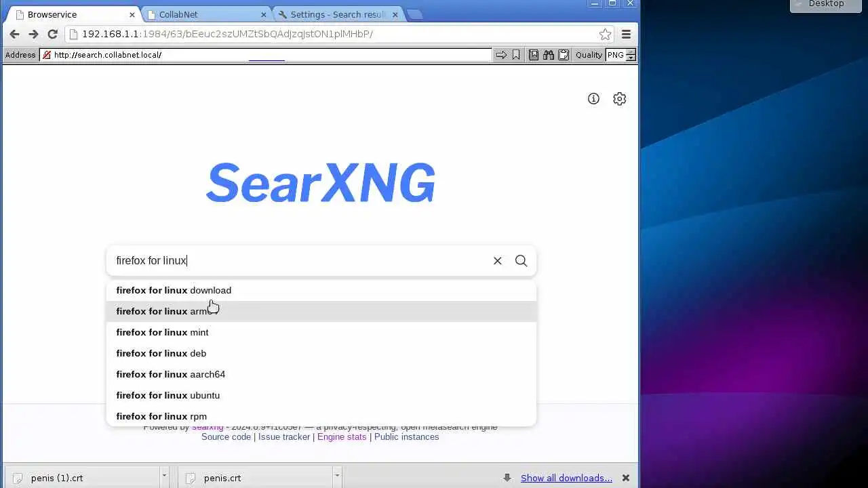This screenshot has width=868, height=488.
Task: Click the insecure-site icon in Address field
Action: pyautogui.click(x=47, y=55)
